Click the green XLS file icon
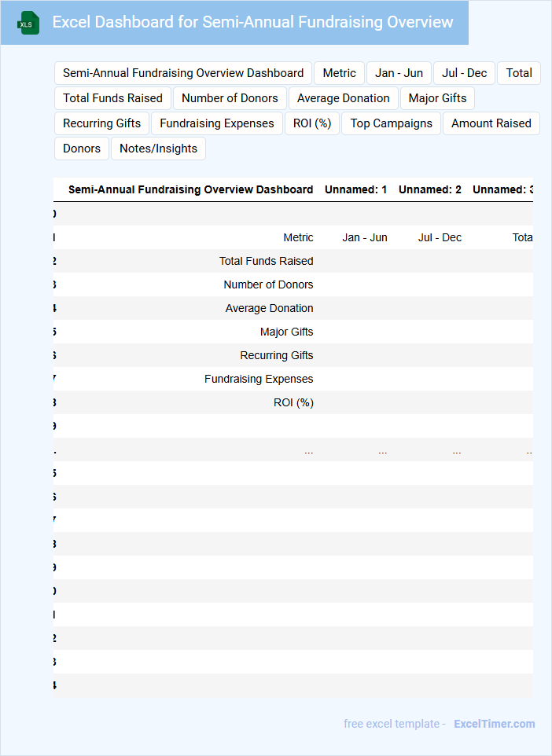This screenshot has width=552, height=756. click(28, 23)
